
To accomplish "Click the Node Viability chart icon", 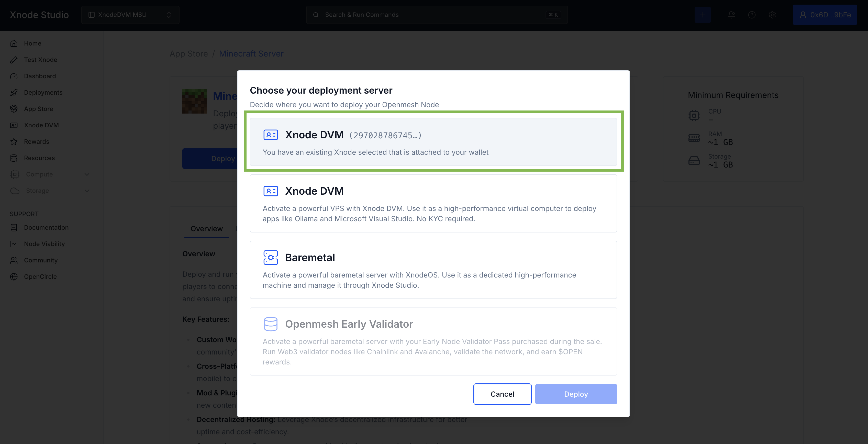I will [x=14, y=244].
